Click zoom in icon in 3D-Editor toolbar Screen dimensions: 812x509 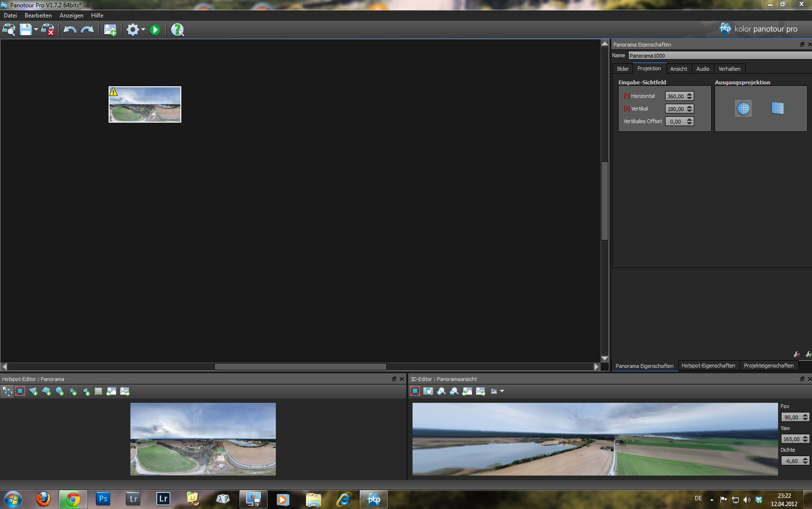tap(441, 391)
